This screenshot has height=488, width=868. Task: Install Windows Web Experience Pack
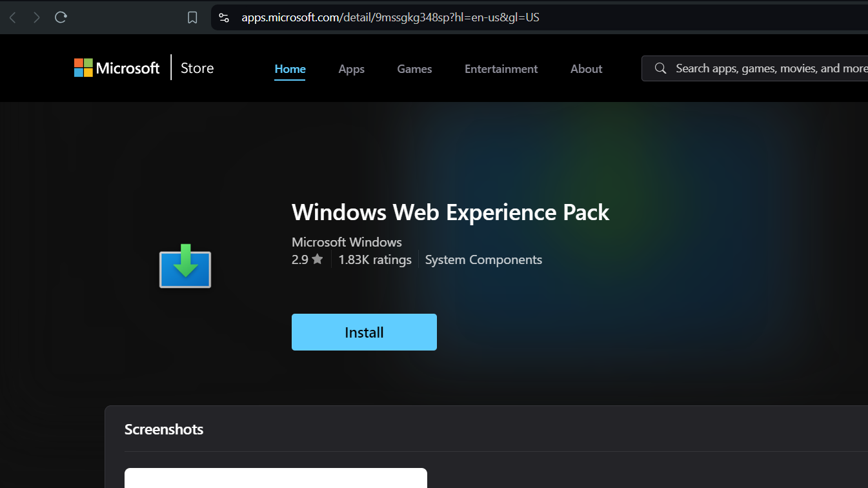click(x=364, y=332)
